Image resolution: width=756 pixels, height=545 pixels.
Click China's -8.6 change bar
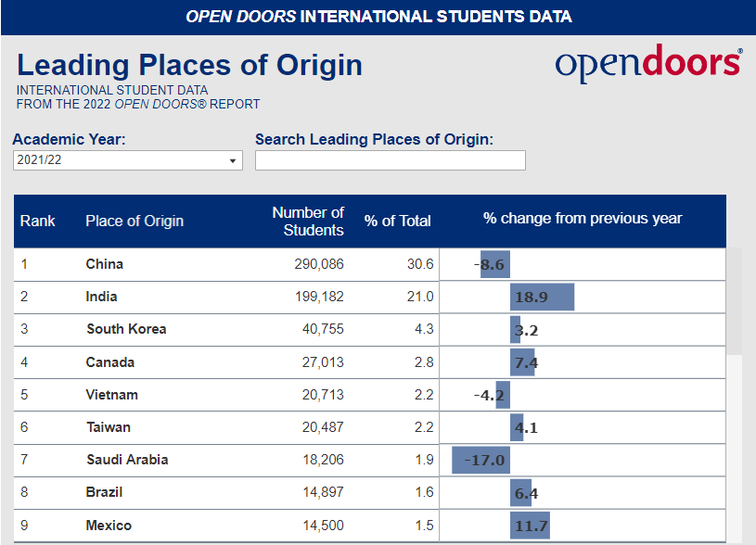pyautogui.click(x=495, y=264)
